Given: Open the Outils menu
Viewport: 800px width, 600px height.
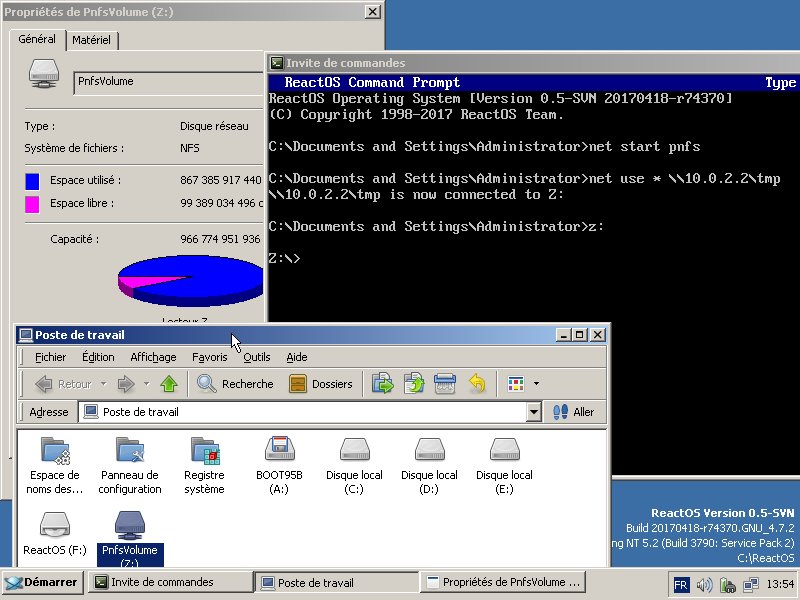Looking at the screenshot, I should (x=257, y=357).
